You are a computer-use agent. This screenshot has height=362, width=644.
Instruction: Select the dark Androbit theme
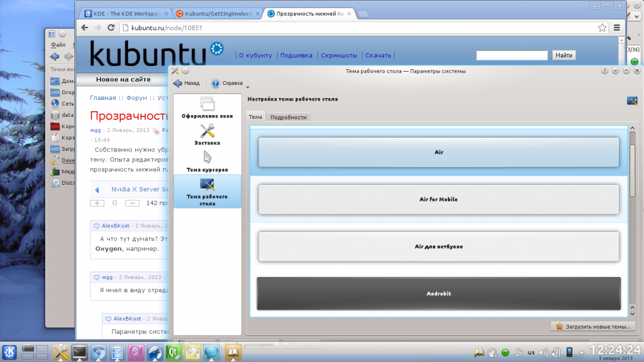438,293
